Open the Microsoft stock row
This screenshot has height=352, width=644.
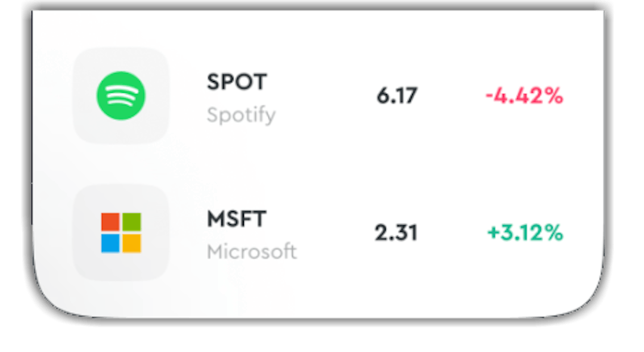(x=318, y=232)
